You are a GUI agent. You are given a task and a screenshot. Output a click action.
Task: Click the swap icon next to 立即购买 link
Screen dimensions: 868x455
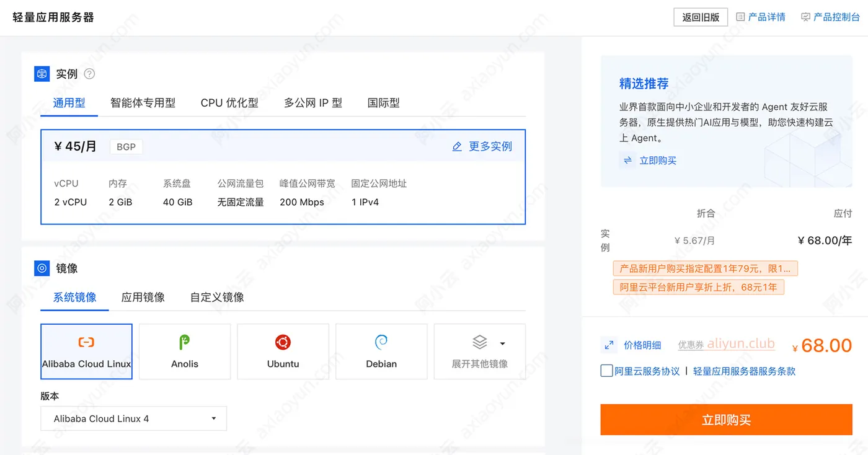click(x=627, y=161)
